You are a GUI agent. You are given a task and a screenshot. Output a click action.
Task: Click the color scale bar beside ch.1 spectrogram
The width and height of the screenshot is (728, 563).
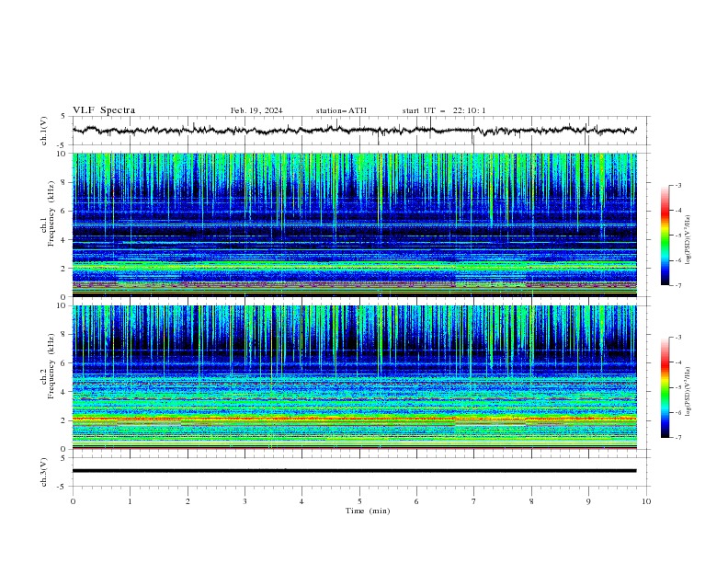point(665,236)
